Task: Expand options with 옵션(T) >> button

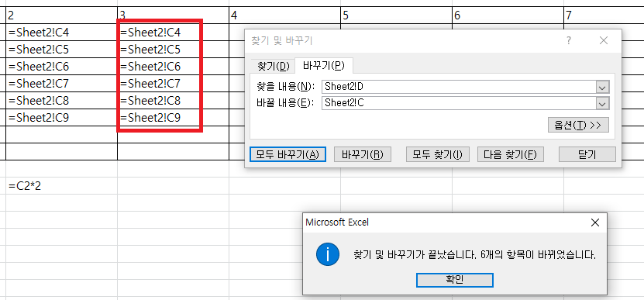Action: tap(578, 126)
